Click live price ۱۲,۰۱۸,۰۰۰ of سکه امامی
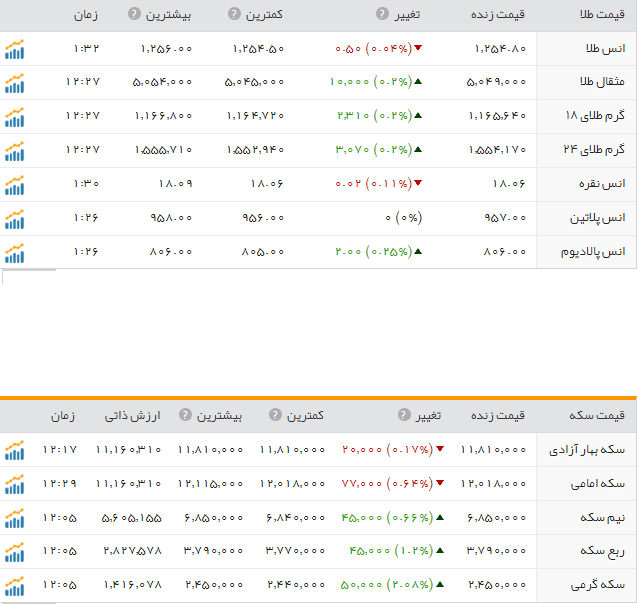Screen dimensions: 640x604 [493, 484]
